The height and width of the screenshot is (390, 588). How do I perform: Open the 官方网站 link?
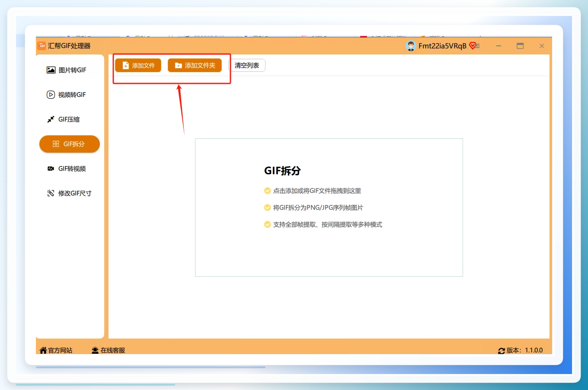click(56, 350)
